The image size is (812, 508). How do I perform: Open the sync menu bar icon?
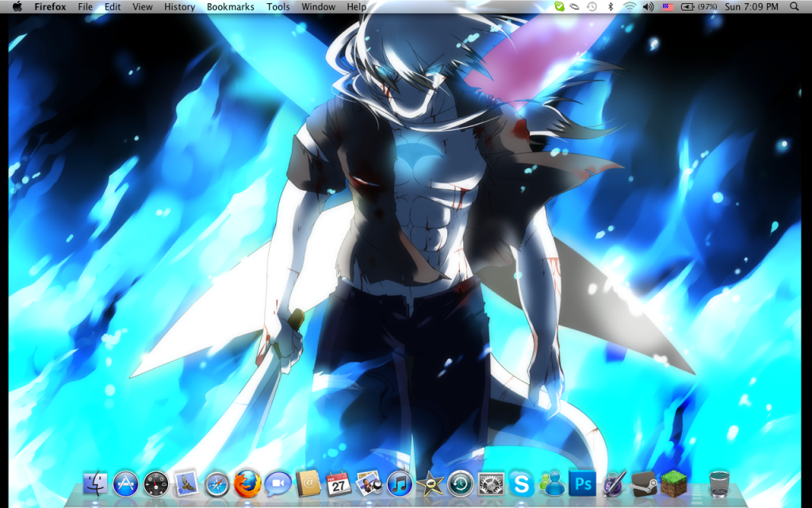pos(574,6)
